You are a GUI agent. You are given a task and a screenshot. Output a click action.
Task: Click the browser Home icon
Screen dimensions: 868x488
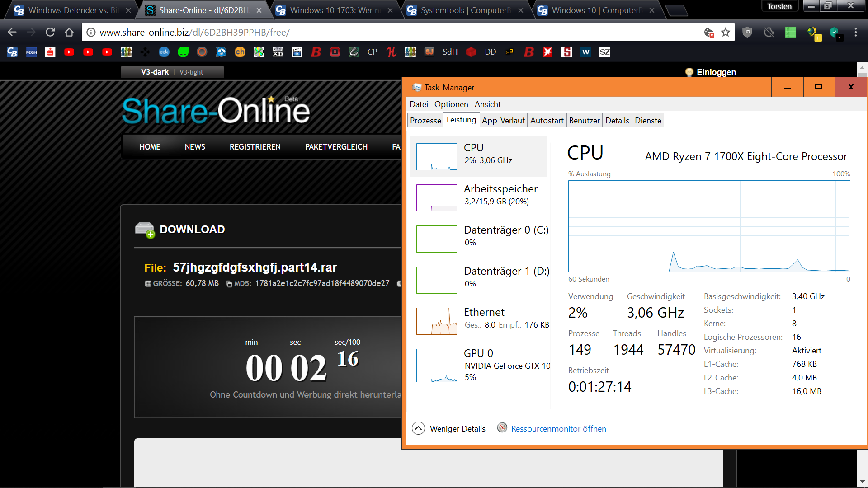click(69, 32)
